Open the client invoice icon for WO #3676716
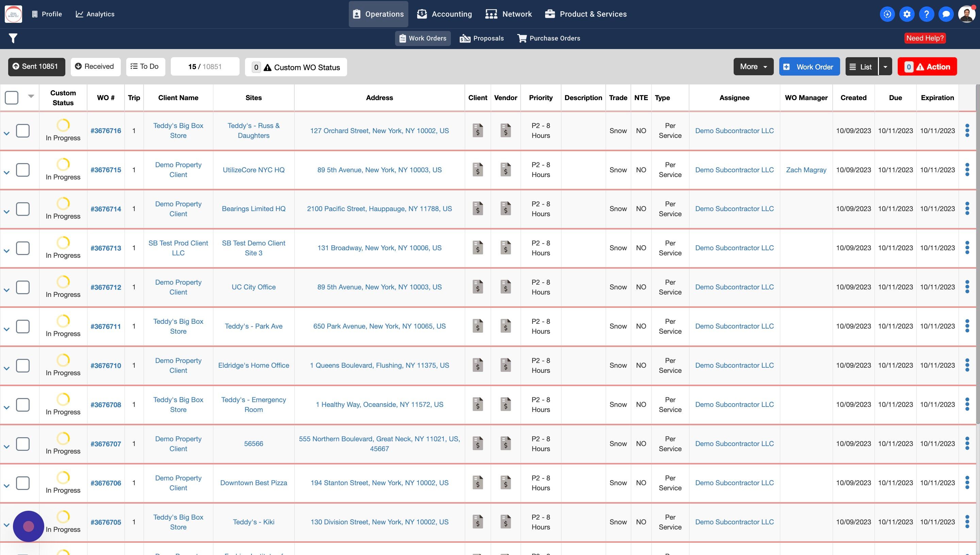980x555 pixels. click(x=478, y=130)
